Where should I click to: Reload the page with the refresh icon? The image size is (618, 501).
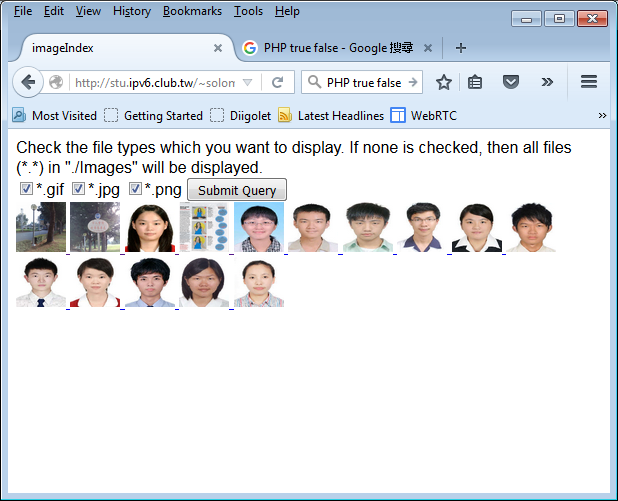pyautogui.click(x=277, y=83)
